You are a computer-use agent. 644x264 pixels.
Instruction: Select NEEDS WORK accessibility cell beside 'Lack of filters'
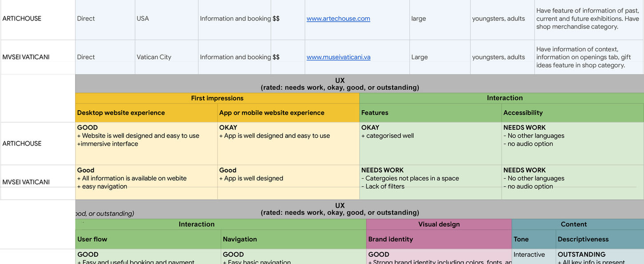(x=572, y=182)
